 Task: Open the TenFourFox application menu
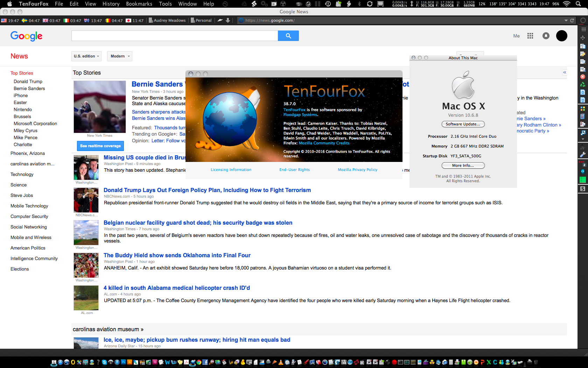pos(34,4)
